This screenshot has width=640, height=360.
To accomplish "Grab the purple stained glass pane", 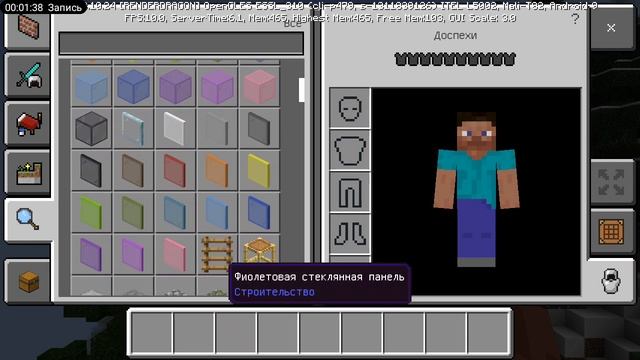I will click(x=91, y=254).
